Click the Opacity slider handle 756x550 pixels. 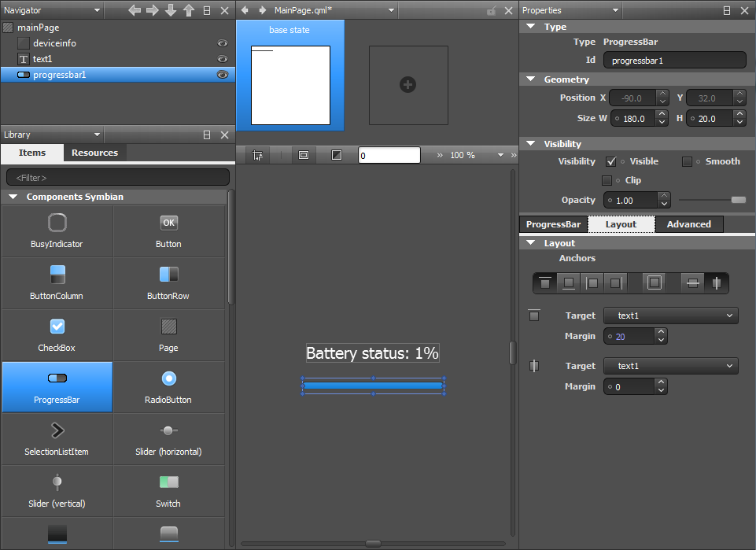click(738, 200)
